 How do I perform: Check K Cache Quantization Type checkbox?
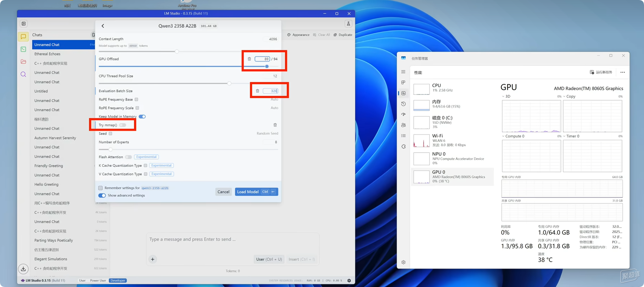pyautogui.click(x=145, y=165)
